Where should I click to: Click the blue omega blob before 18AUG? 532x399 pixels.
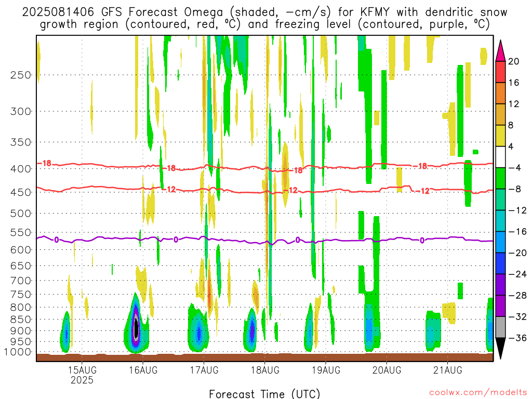[x=252, y=331]
